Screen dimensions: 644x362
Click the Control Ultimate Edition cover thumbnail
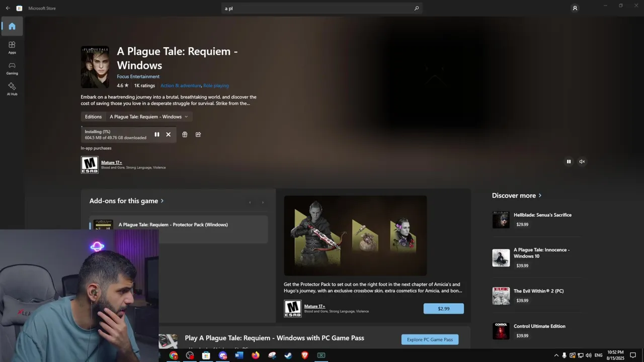[x=501, y=331]
